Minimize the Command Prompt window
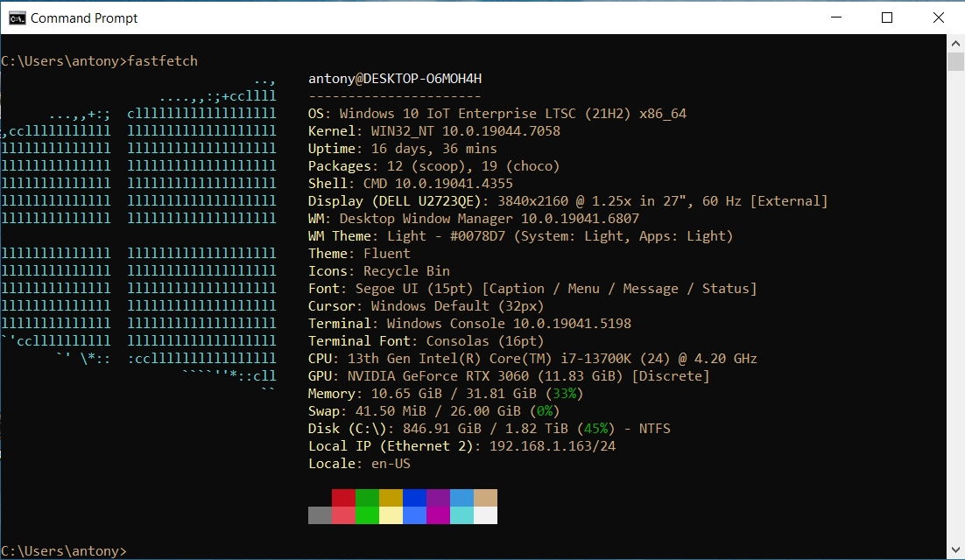The width and height of the screenshot is (965, 560). point(835,17)
